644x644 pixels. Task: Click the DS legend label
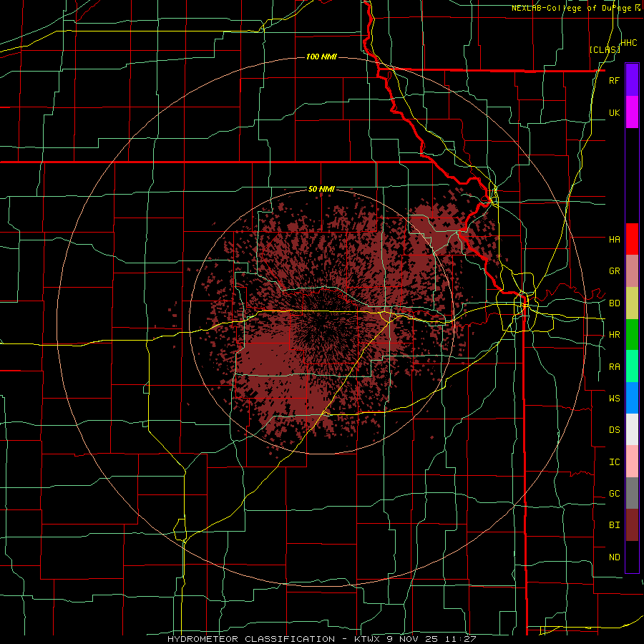click(x=614, y=430)
